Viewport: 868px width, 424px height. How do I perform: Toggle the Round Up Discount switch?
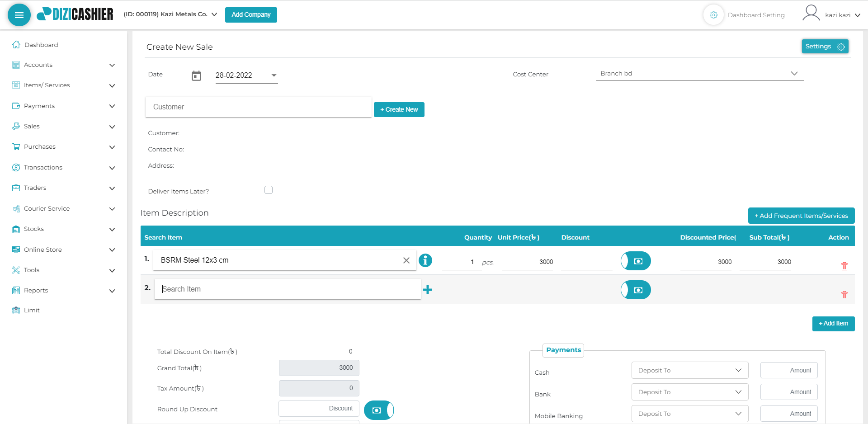[379, 410]
